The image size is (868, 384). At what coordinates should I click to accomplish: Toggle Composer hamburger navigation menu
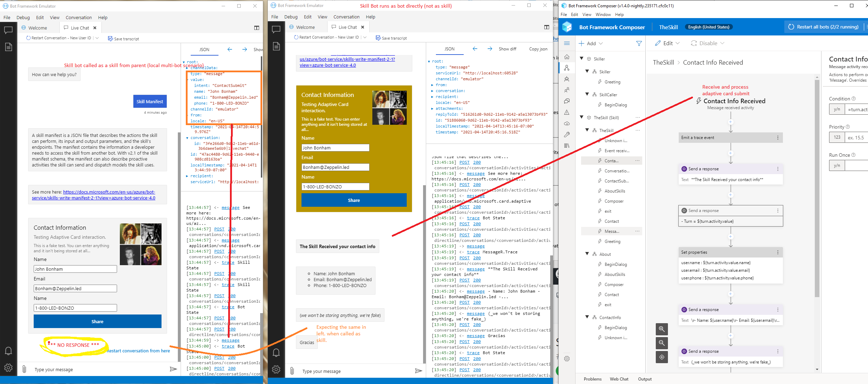pyautogui.click(x=567, y=43)
